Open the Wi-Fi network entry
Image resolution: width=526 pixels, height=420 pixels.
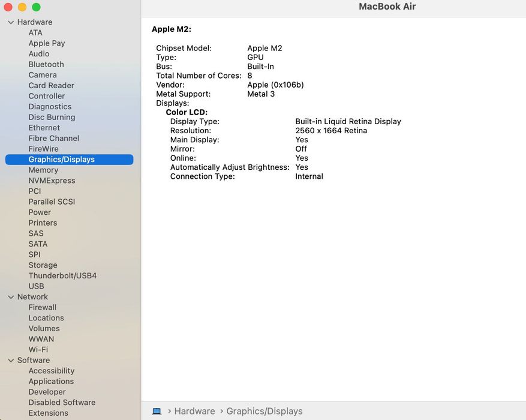[x=38, y=350]
